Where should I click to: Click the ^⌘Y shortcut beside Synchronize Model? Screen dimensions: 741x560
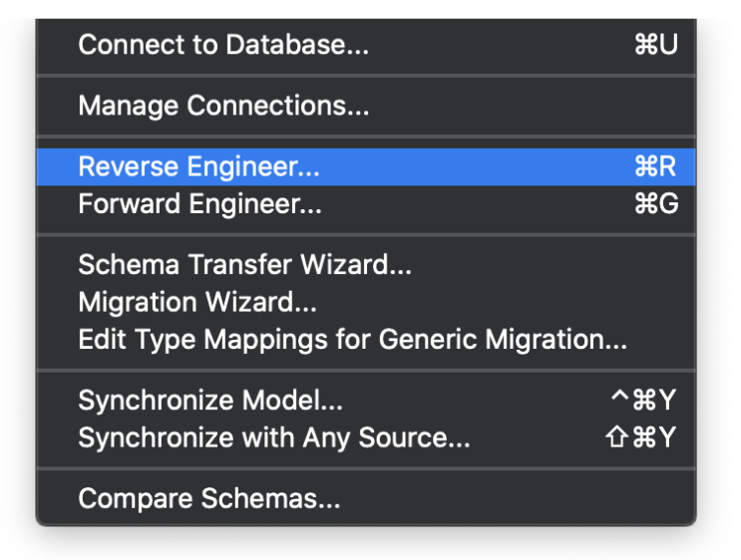click(643, 401)
